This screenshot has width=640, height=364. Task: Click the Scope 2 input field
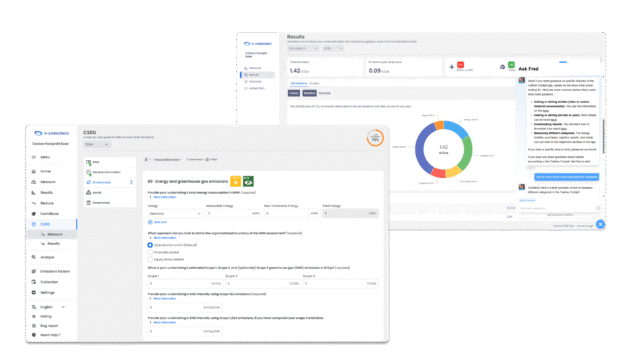(x=263, y=284)
